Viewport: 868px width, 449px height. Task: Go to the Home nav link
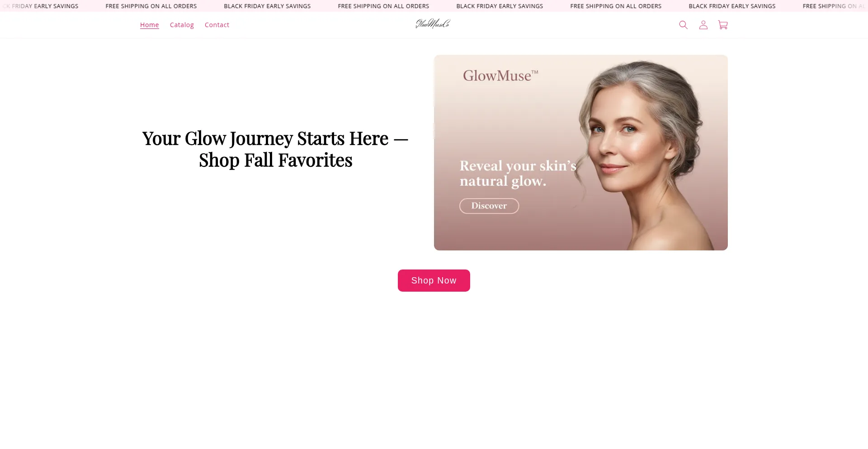pos(149,25)
